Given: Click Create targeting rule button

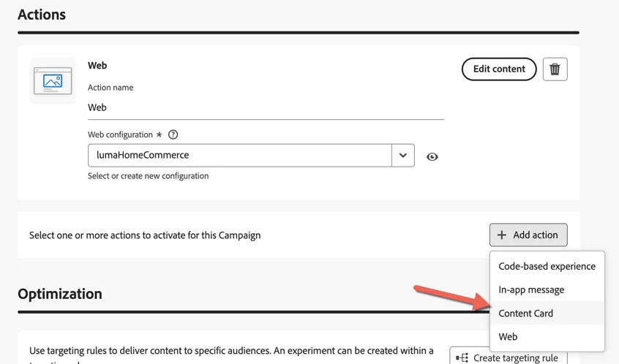Looking at the screenshot, I should (x=509, y=357).
